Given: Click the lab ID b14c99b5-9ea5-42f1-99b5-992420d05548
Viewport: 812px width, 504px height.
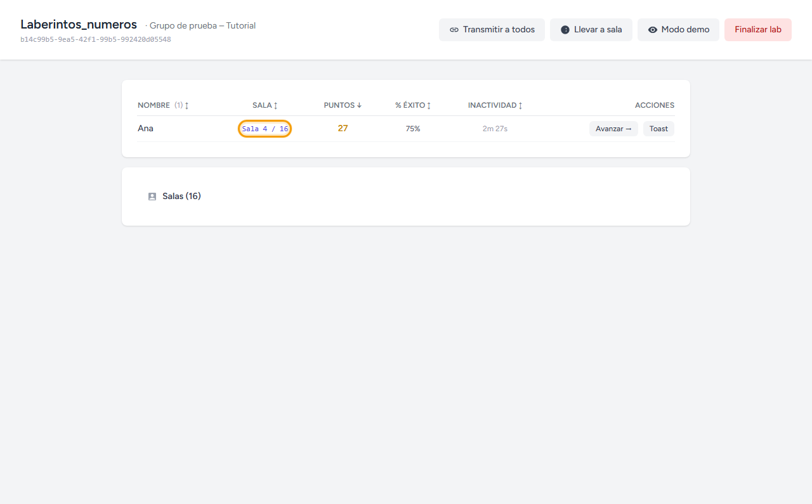Looking at the screenshot, I should pyautogui.click(x=96, y=39).
